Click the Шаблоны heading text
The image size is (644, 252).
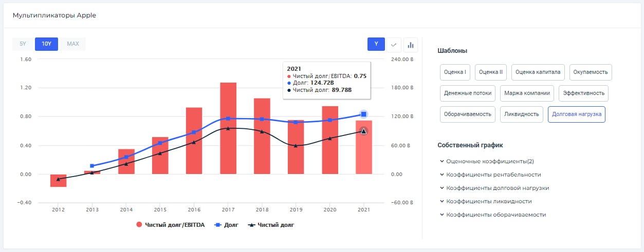[x=452, y=51]
